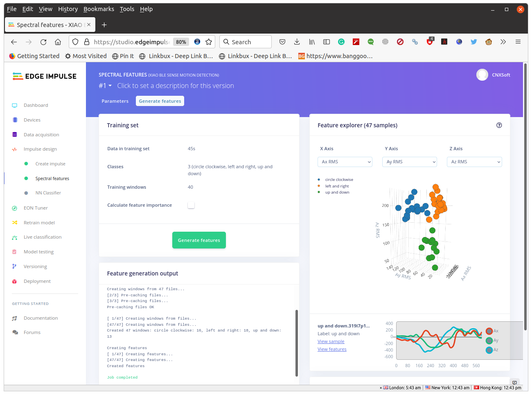Viewport: 532px width, 395px height.
Task: Open the History menu
Action: (x=68, y=9)
